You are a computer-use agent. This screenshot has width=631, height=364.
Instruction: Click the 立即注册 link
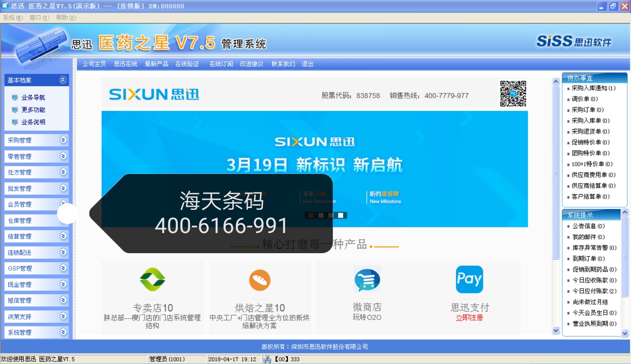[469, 318]
